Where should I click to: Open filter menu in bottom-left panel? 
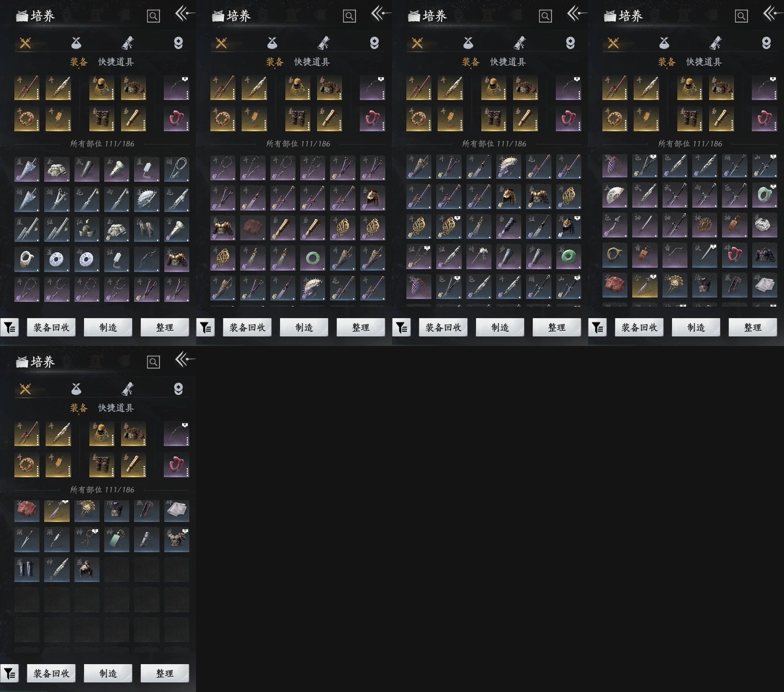point(10,674)
